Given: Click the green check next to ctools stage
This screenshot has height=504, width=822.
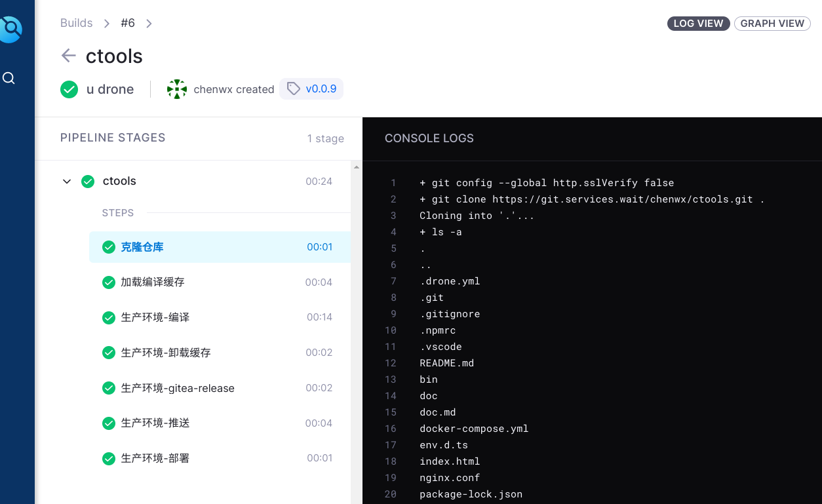Looking at the screenshot, I should pos(88,182).
